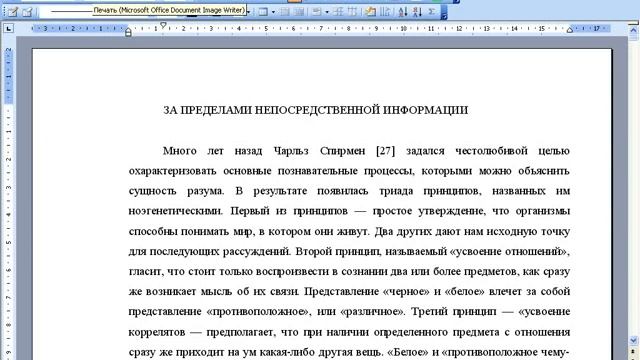Click the horizontal ruler at mark 9
This screenshot has width=640, height=360.
click(x=376, y=29)
